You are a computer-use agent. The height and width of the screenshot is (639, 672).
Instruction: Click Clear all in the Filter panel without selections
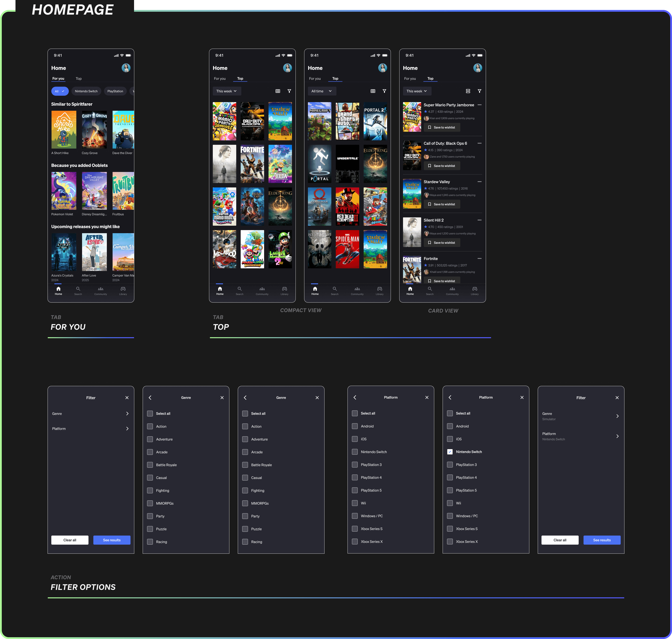click(70, 540)
